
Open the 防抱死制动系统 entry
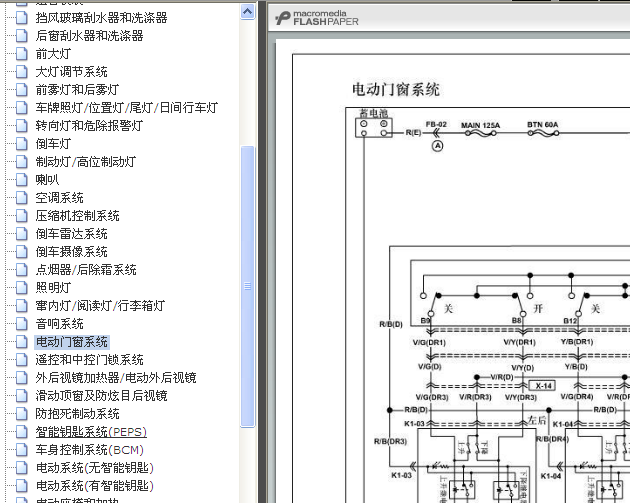(x=77, y=414)
